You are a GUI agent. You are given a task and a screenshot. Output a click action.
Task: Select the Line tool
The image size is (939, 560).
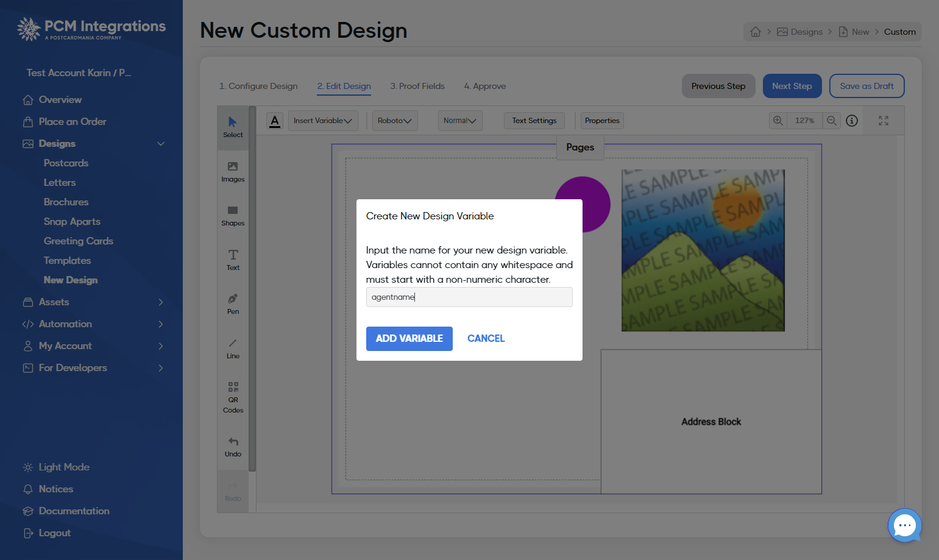[x=233, y=349]
